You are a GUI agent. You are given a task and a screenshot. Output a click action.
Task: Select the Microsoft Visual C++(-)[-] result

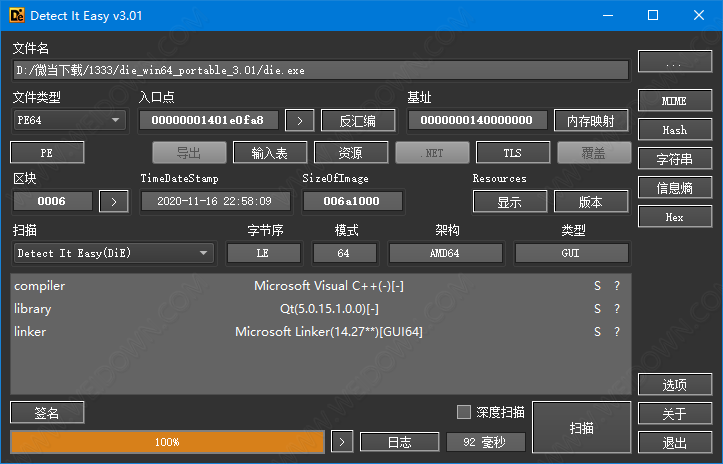click(329, 286)
